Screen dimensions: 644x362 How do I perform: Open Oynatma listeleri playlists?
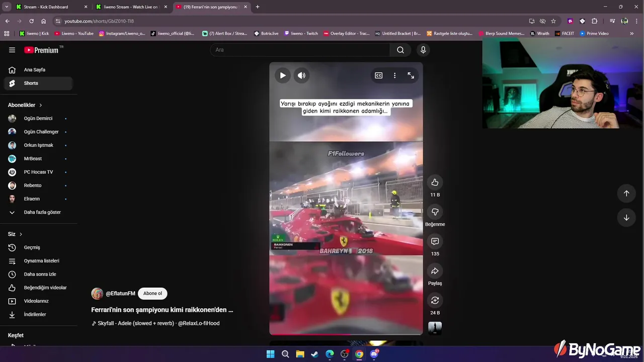(x=38, y=261)
